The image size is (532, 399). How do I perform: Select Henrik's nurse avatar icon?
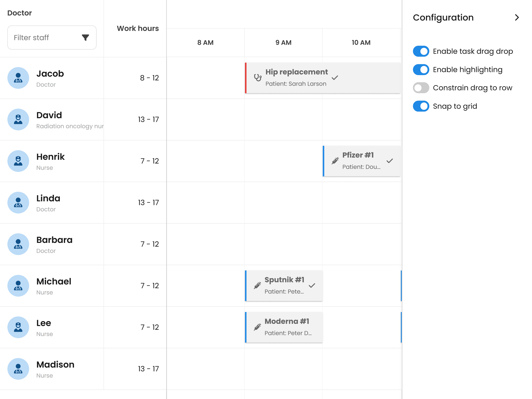18,161
